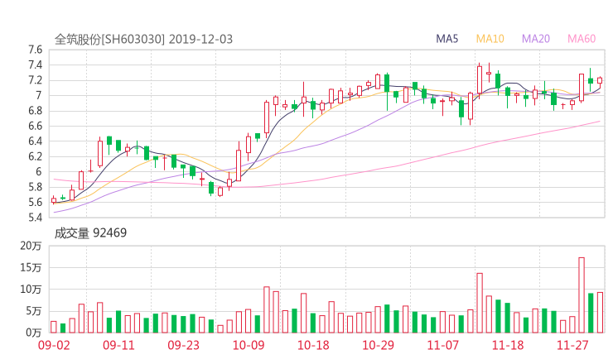Click the 6.8 price axis label
Viewport: 613px width, 364px height.
(x=35, y=111)
